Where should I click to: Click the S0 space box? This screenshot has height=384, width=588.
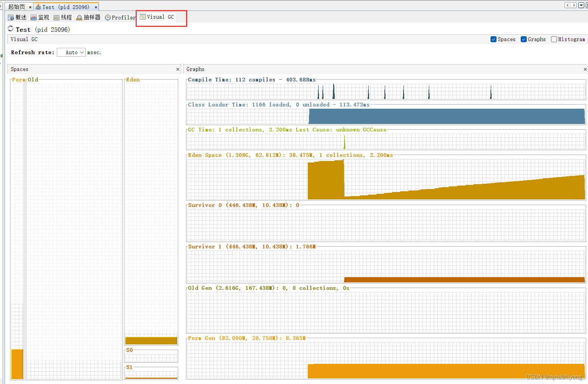point(151,357)
